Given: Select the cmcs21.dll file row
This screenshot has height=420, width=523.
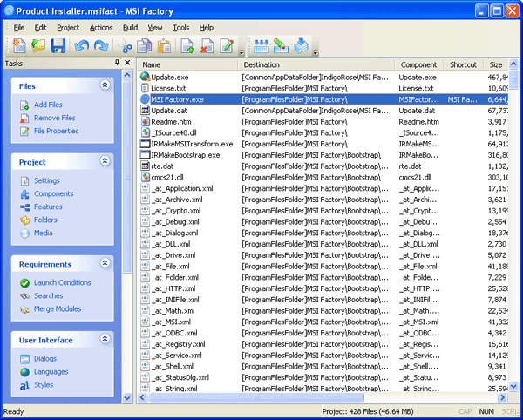Looking at the screenshot, I should pos(323,178).
